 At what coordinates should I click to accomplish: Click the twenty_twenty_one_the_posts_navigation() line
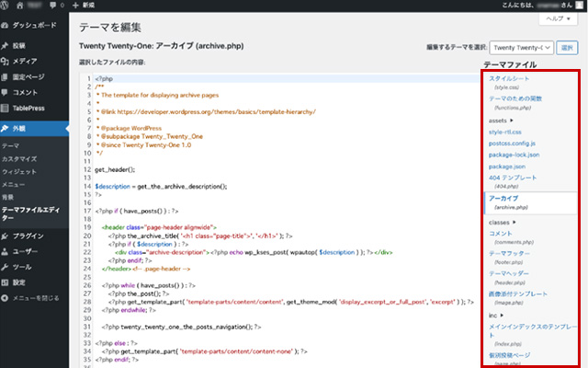[182, 328]
